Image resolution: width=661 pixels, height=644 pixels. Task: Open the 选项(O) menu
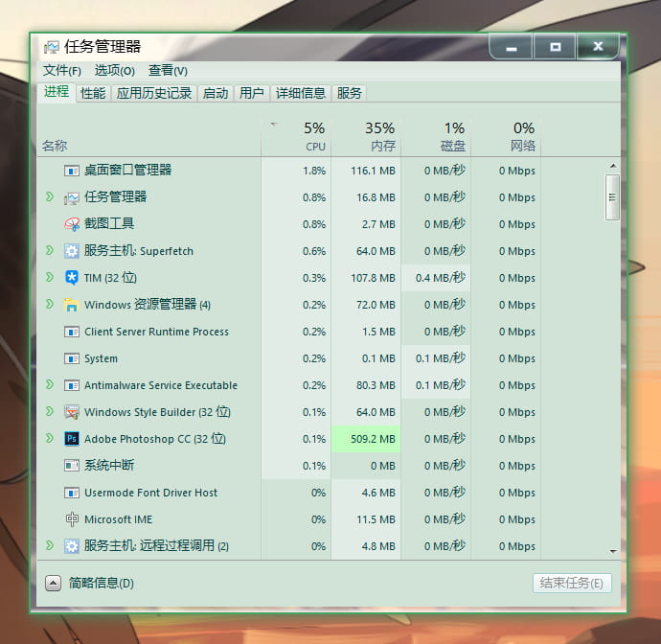click(115, 70)
